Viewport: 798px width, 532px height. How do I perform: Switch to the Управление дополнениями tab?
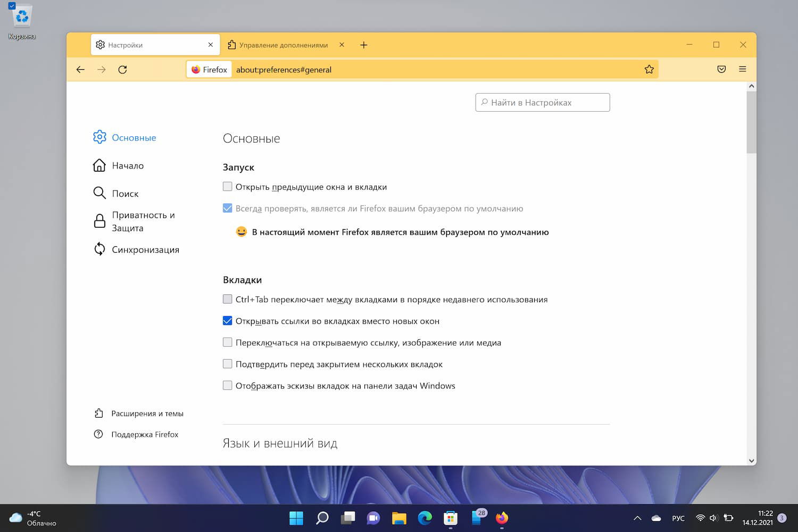pos(287,45)
